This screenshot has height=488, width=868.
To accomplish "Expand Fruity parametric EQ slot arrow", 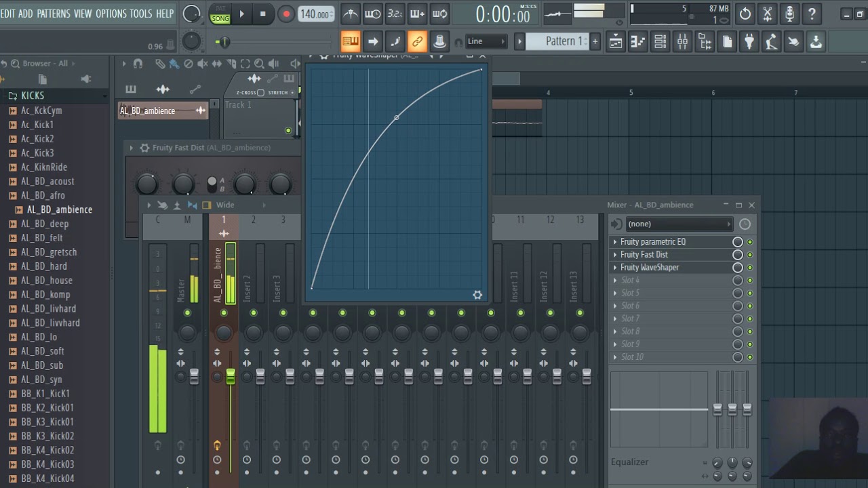I will [615, 242].
